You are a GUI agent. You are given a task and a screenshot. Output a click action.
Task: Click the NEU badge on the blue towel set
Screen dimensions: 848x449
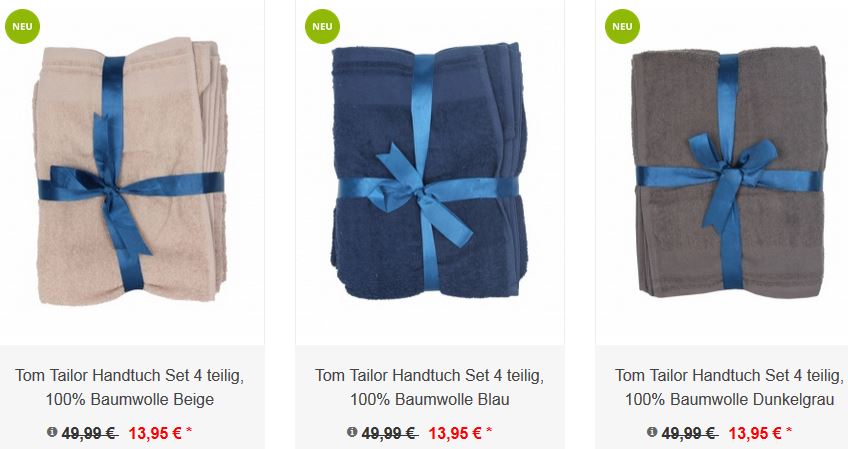pos(322,27)
